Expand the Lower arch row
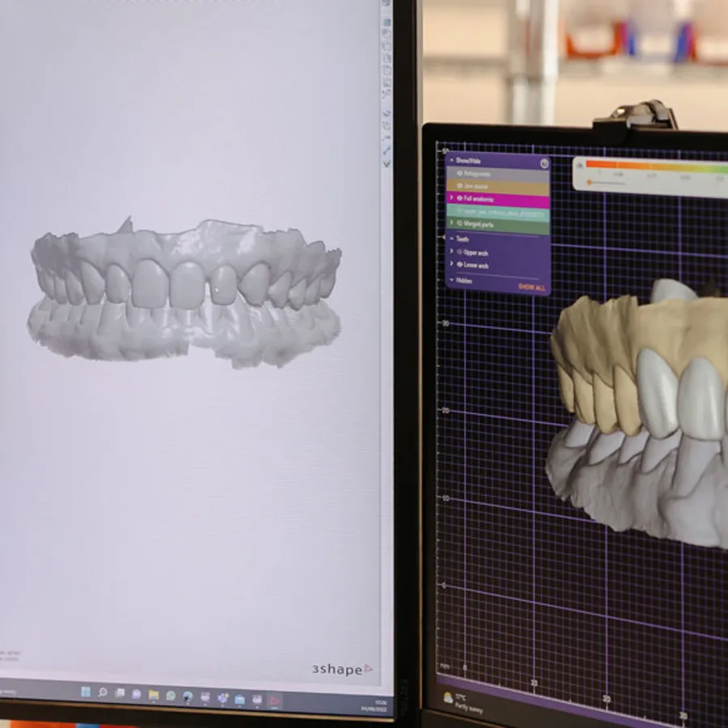 tap(451, 265)
